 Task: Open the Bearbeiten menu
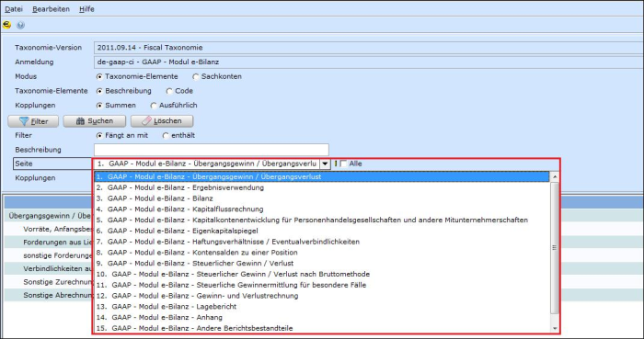[51, 9]
